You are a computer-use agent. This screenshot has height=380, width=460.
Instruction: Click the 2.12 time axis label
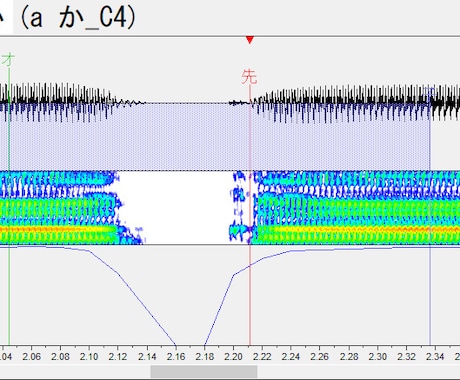[x=118, y=357]
